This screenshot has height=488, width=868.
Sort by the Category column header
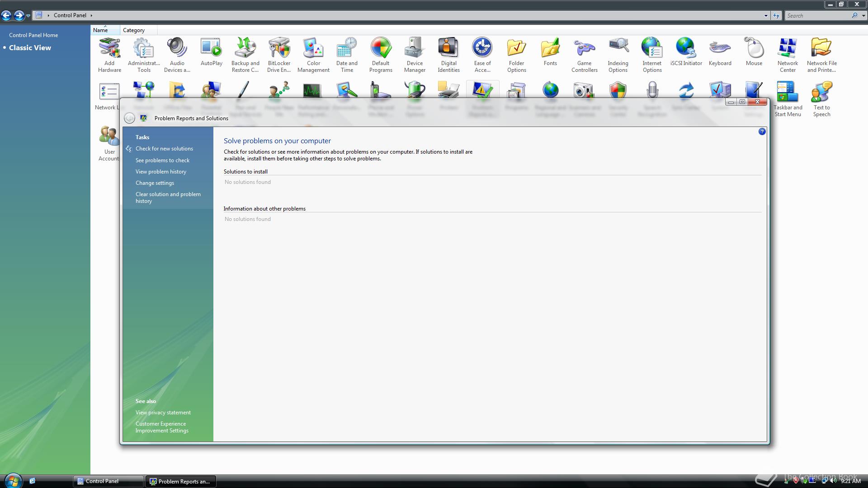pyautogui.click(x=134, y=30)
